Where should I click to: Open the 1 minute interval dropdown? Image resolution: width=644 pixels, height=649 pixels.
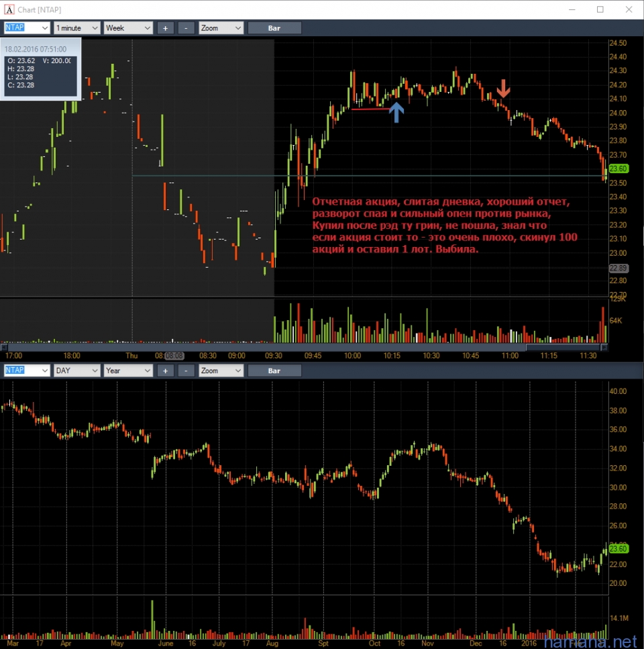tap(77, 28)
